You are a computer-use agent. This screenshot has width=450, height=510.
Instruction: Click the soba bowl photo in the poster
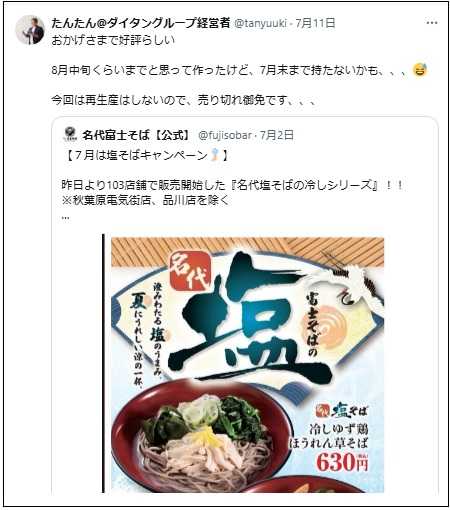coord(202,437)
